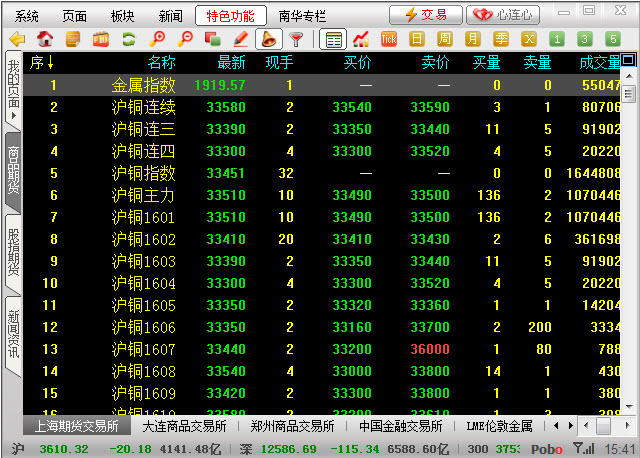Select the 大连商品交易所 exchange tab

(x=184, y=426)
